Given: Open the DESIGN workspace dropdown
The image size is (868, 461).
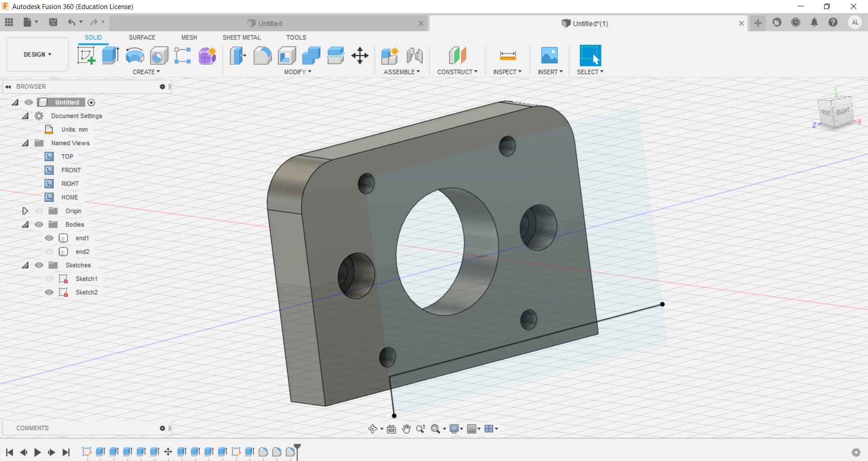Looking at the screenshot, I should coord(38,54).
